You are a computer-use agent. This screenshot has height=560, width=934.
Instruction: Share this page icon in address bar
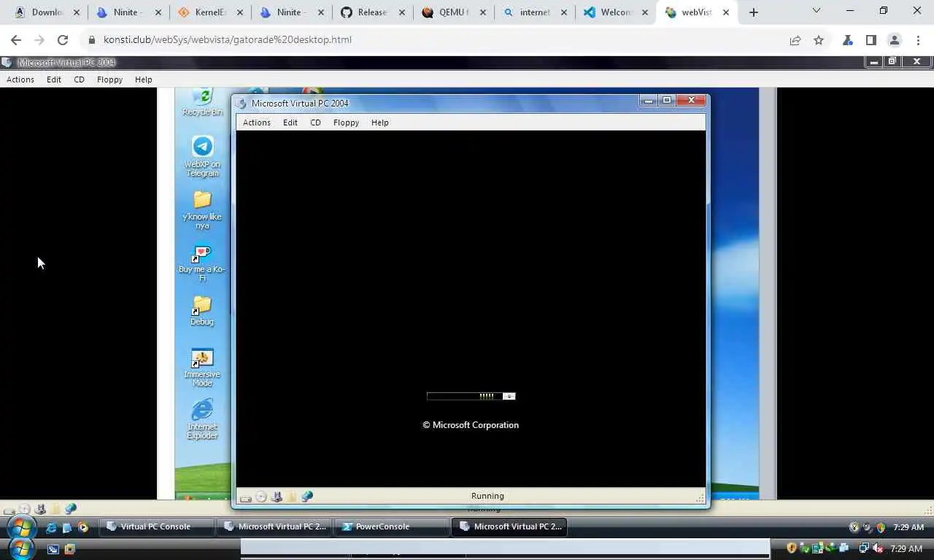(795, 40)
